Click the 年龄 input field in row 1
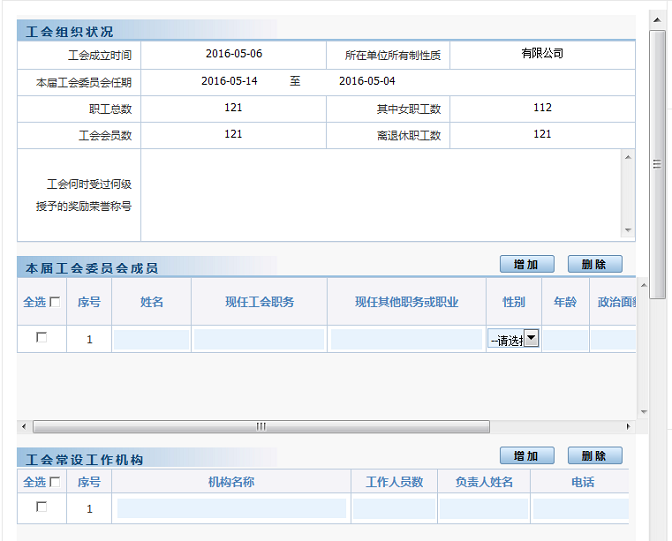This screenshot has width=672, height=541. pyautogui.click(x=565, y=340)
